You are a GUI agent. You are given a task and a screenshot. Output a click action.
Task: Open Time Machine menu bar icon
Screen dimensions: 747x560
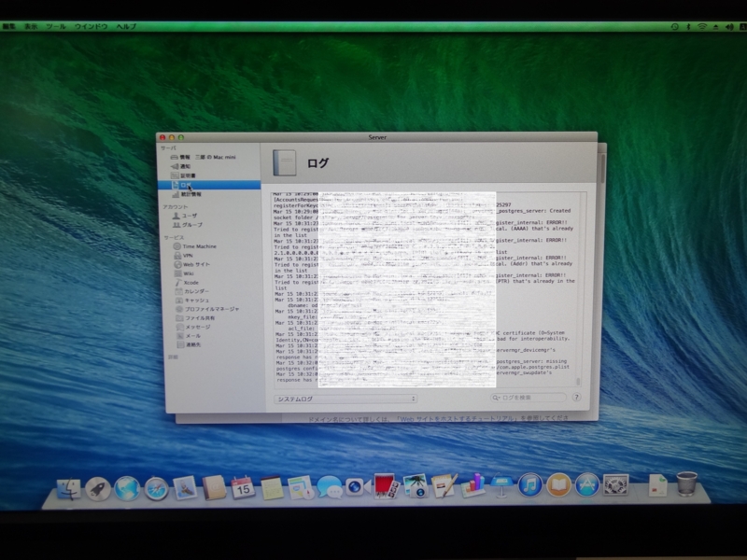click(x=674, y=27)
